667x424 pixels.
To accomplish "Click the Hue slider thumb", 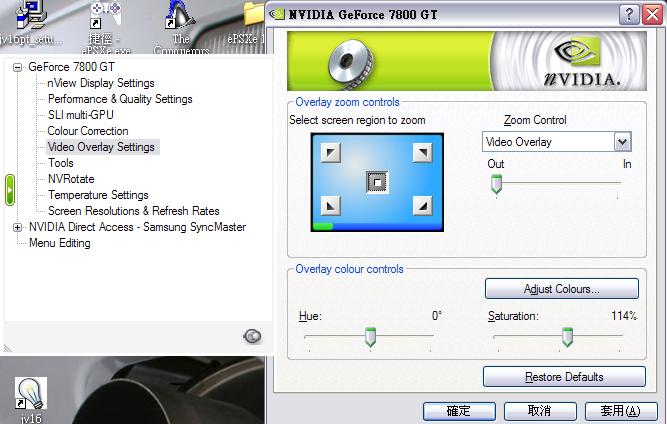I will click(371, 337).
